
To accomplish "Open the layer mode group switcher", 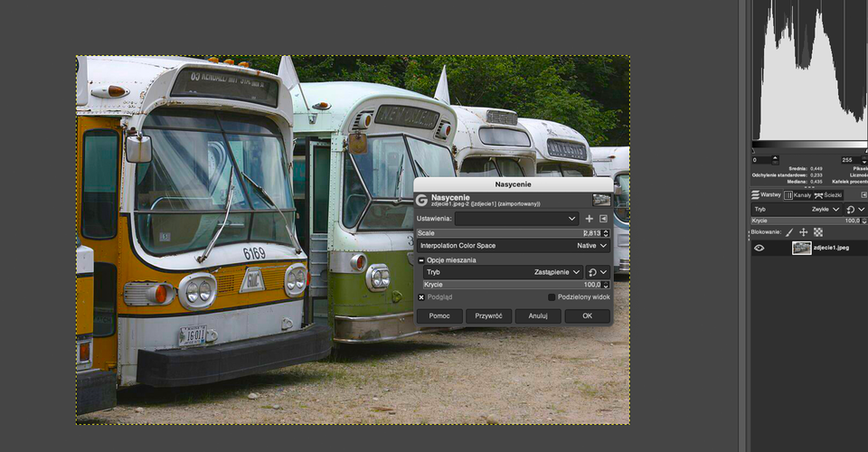I will pos(856,209).
